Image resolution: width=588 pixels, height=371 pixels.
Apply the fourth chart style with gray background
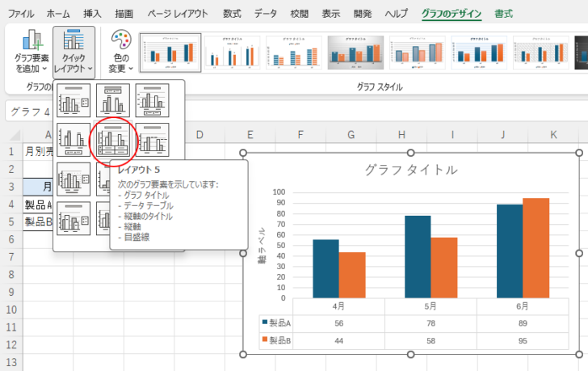click(x=355, y=53)
